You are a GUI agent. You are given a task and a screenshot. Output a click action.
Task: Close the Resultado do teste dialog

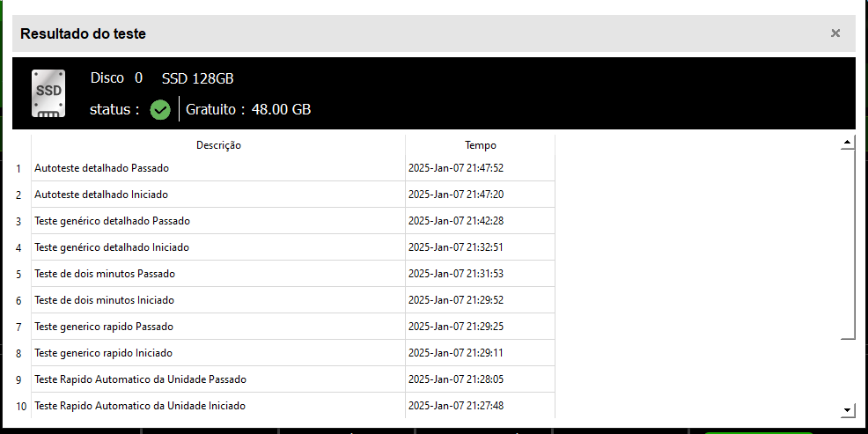[835, 33]
